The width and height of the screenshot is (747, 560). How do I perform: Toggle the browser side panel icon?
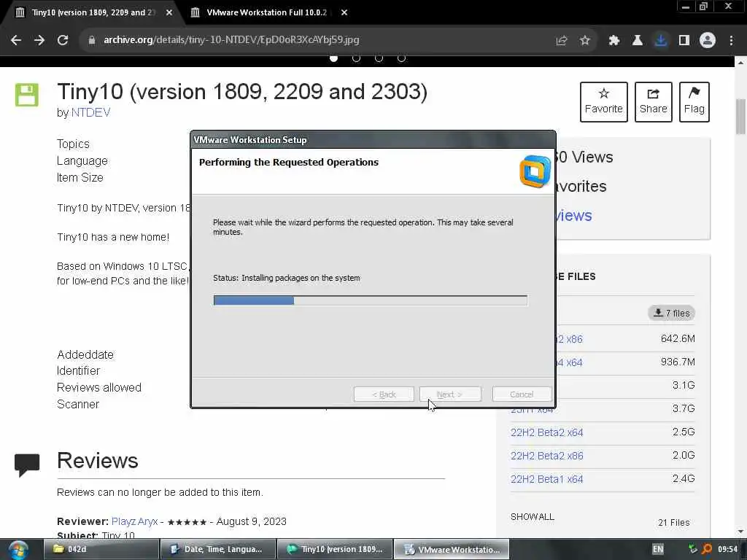(684, 41)
